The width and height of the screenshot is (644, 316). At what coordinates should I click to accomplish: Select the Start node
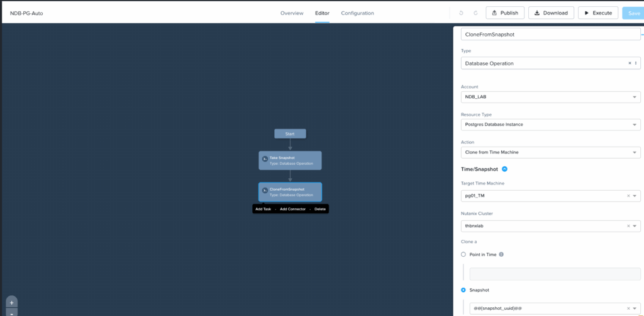pos(290,133)
